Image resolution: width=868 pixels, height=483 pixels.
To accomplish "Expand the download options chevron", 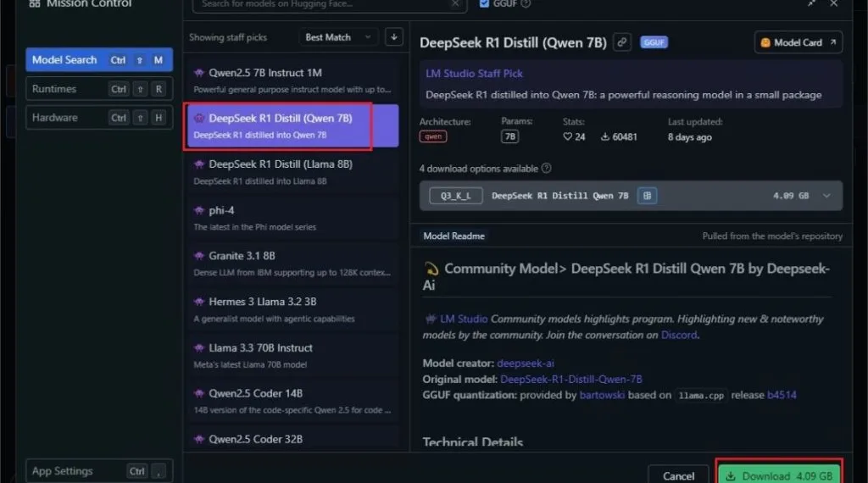I will click(826, 196).
